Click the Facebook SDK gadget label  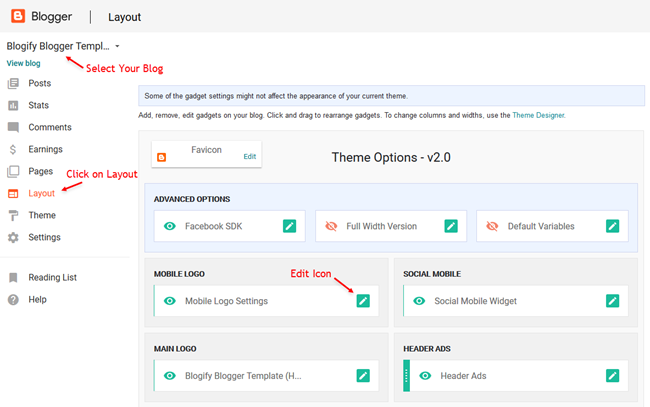point(213,226)
